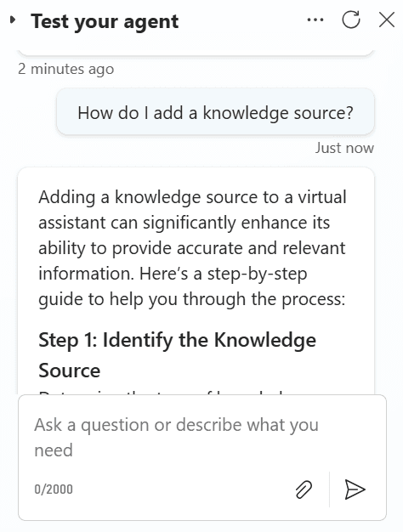This screenshot has height=532, width=403.
Task: Attach a file using the paperclip icon
Action: [304, 490]
